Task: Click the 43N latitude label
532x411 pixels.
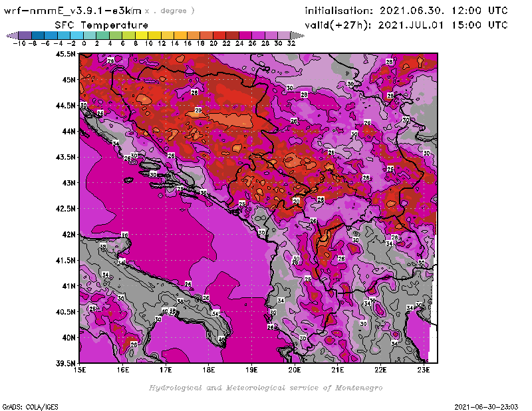Action: pyautogui.click(x=69, y=183)
